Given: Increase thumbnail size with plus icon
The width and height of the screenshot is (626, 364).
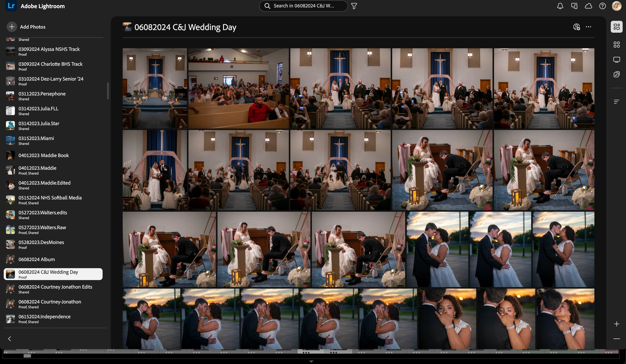Looking at the screenshot, I should click(616, 324).
